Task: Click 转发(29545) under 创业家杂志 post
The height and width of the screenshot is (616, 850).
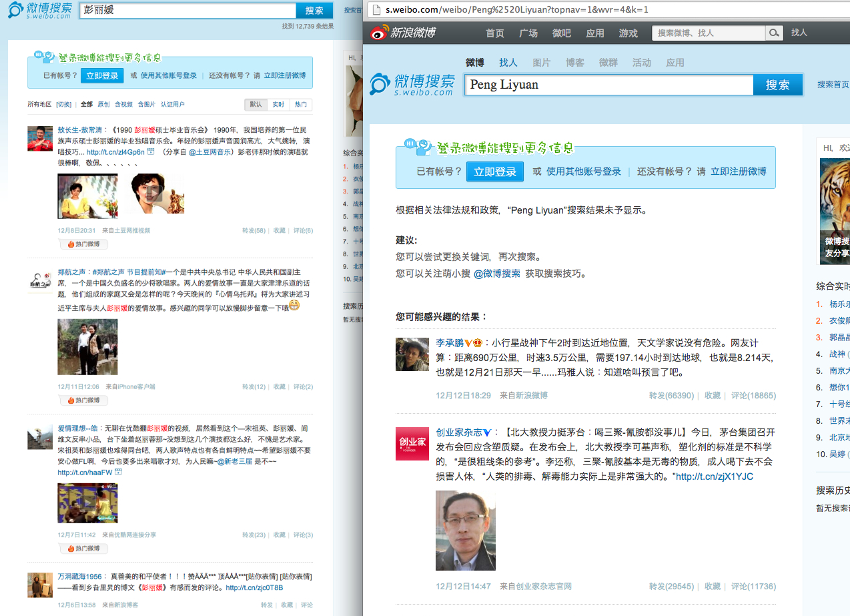Action: tap(671, 587)
